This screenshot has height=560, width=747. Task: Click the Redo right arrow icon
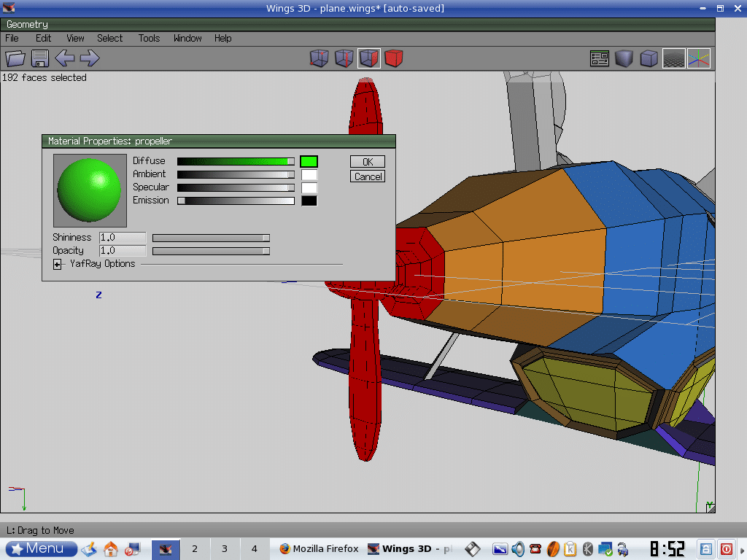click(89, 58)
